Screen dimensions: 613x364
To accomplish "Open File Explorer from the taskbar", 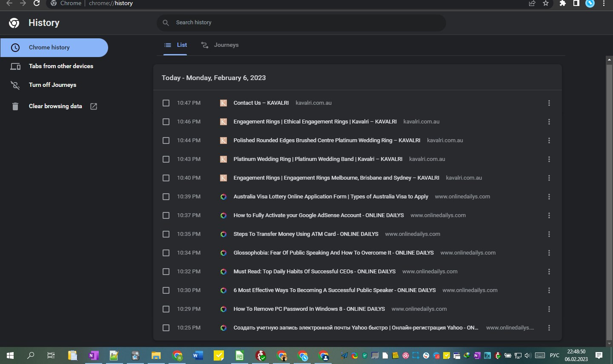I will (x=156, y=355).
